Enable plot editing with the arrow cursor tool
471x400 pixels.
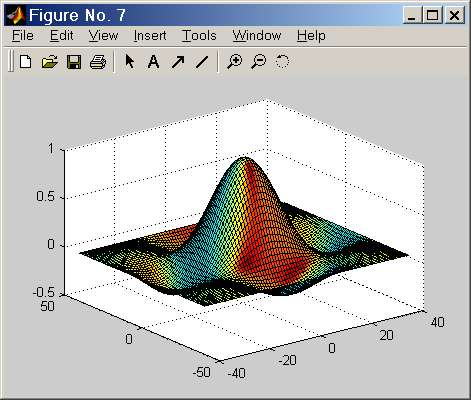tap(129, 62)
